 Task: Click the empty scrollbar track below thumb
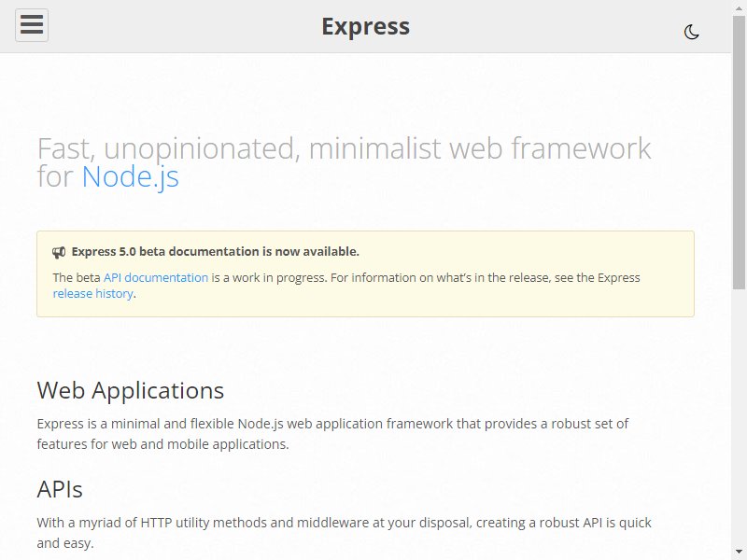point(739,416)
